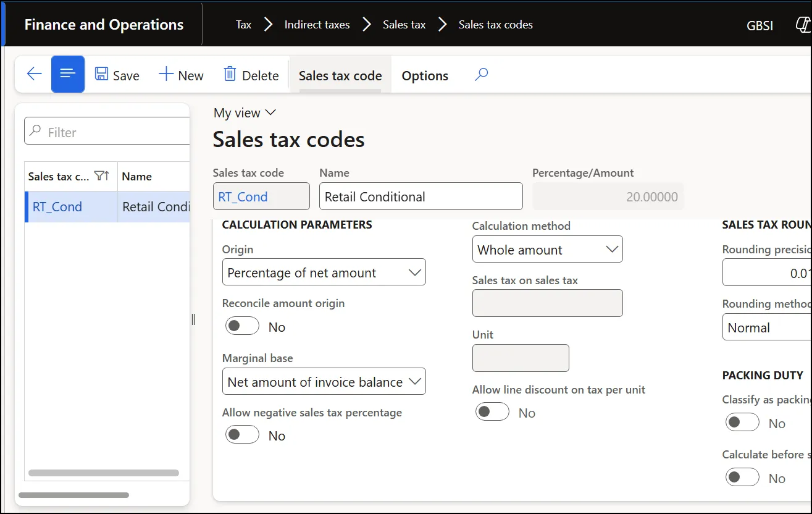Click the list grid horizontal scrollbar
The width and height of the screenshot is (812, 514).
tap(104, 473)
